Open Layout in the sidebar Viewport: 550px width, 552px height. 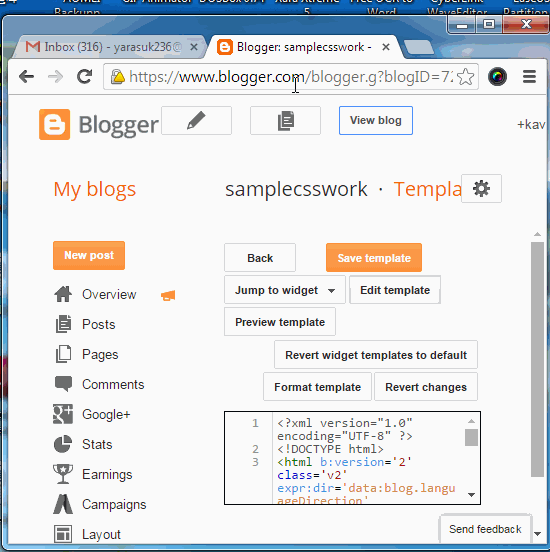point(101,534)
